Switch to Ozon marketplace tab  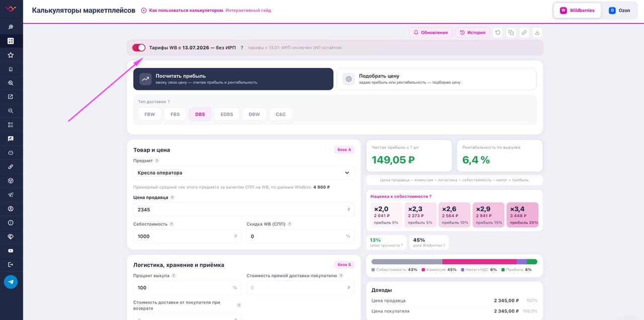tap(619, 11)
